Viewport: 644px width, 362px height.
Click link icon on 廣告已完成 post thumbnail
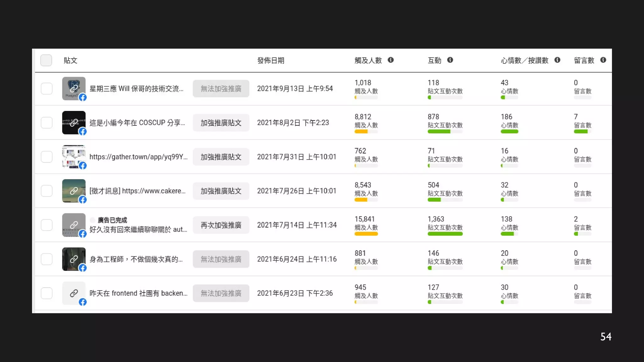click(x=74, y=225)
